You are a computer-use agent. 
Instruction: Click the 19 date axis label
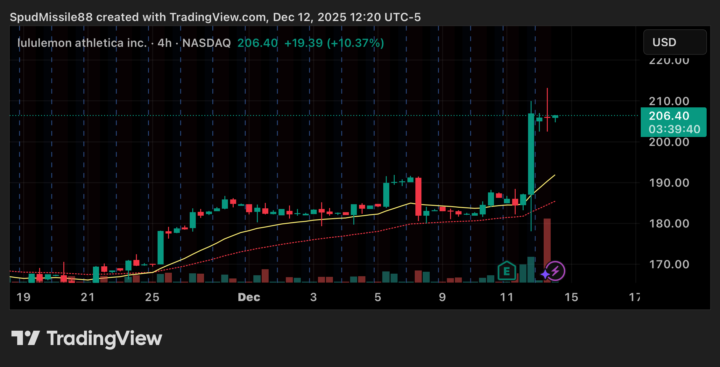pos(23,297)
